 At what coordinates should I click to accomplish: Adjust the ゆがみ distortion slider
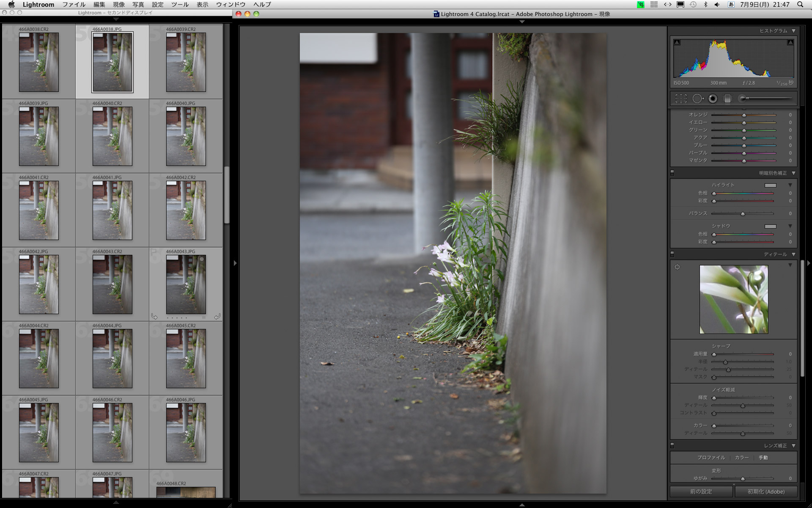point(743,479)
